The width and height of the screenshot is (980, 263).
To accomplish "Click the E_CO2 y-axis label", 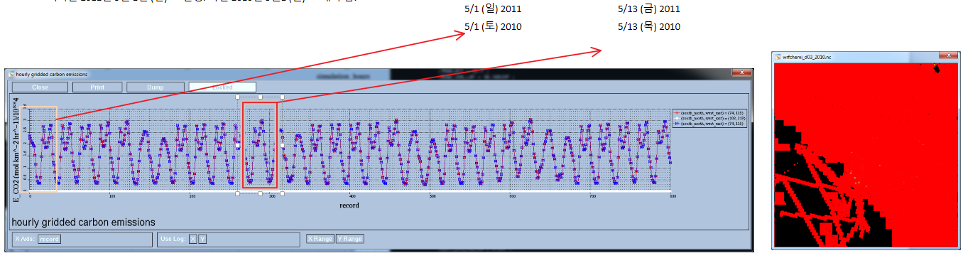I will (x=16, y=151).
